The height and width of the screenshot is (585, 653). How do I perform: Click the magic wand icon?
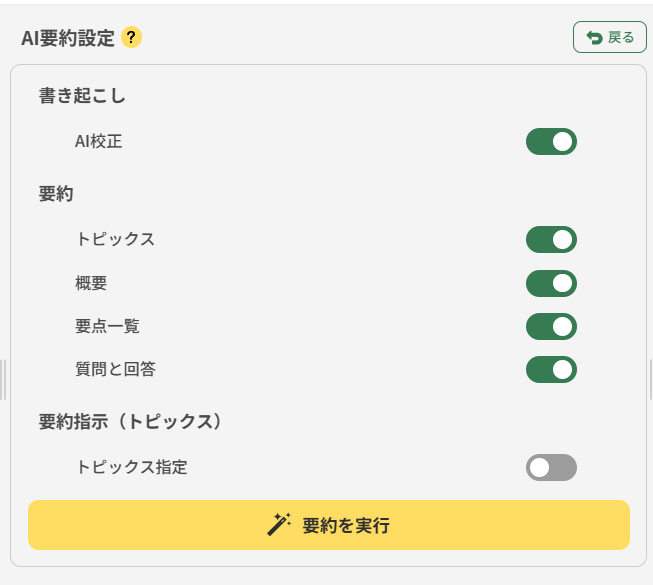pos(279,525)
